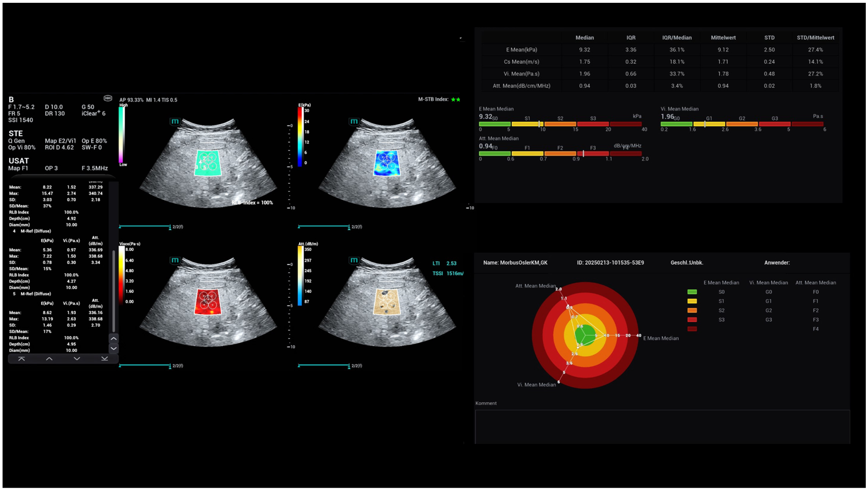The image size is (868, 491).
Task: Jump to top of measurement results list
Action: (21, 359)
